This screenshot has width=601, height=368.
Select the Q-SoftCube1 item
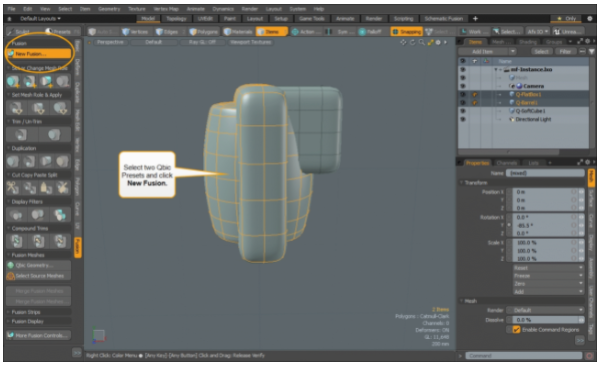point(530,111)
